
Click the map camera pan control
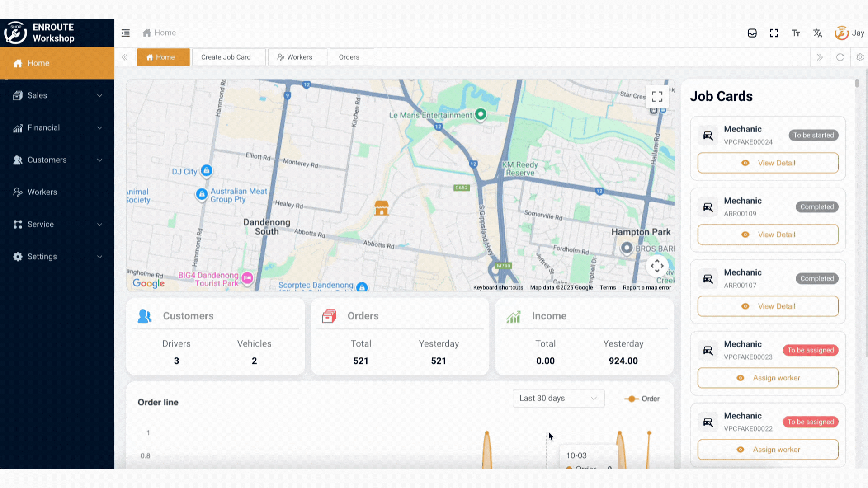(657, 266)
